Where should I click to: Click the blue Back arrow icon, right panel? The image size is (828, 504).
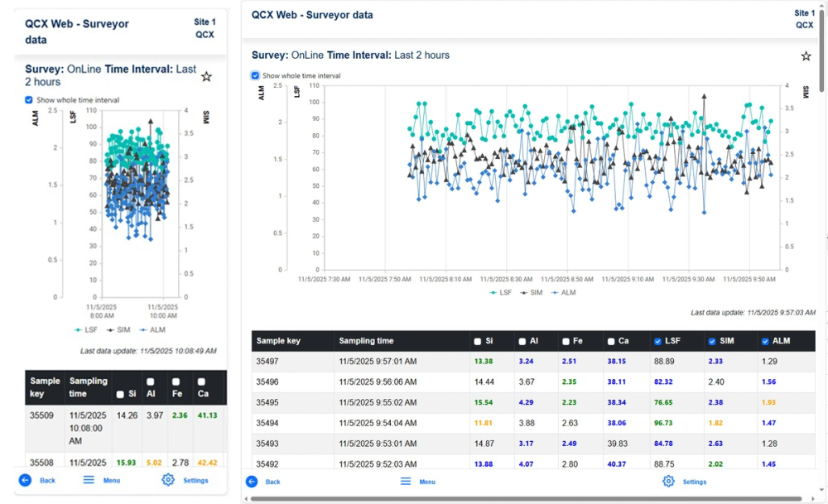coord(251,481)
